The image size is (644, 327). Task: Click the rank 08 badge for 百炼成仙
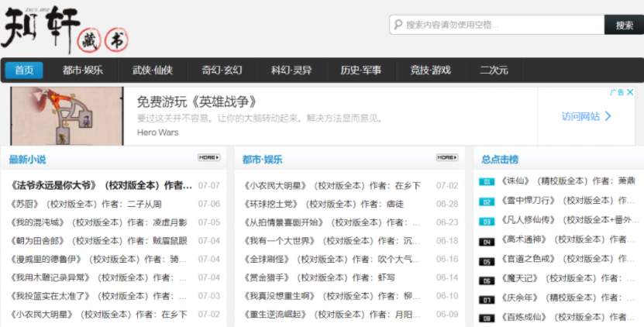[x=487, y=318]
